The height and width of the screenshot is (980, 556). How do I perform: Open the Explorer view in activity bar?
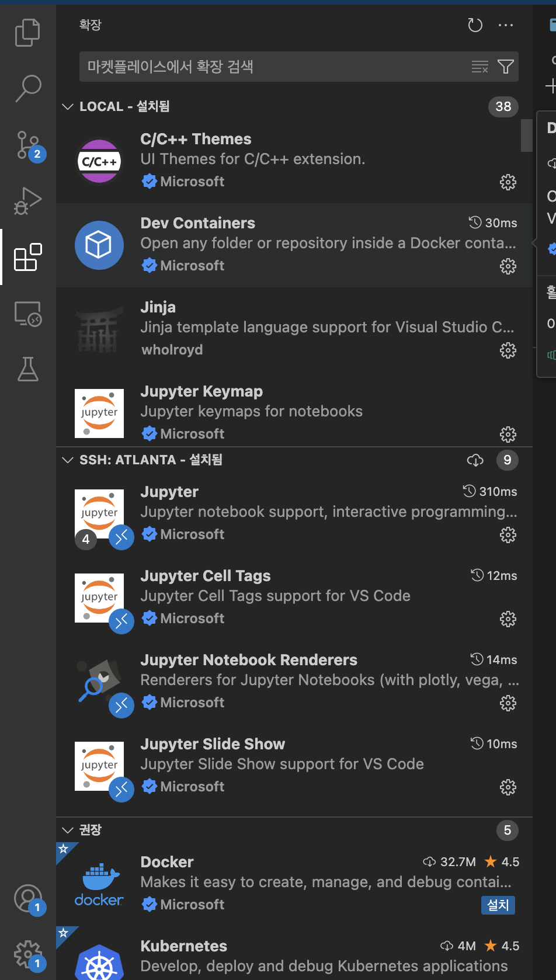27,32
